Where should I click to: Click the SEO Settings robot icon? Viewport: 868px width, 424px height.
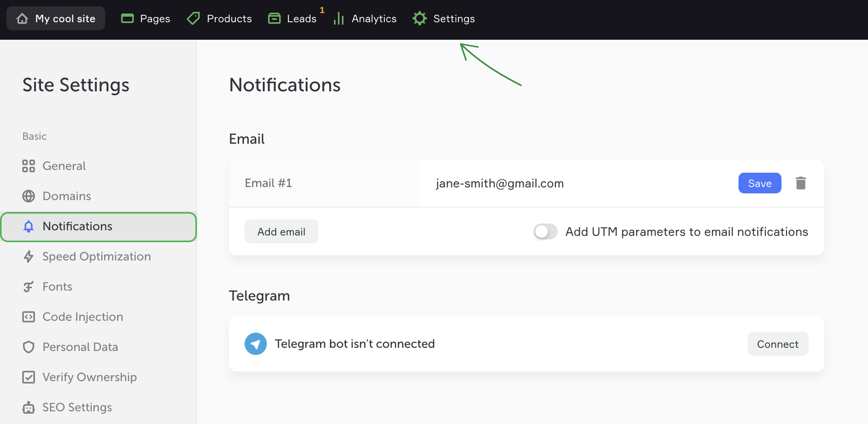[x=28, y=408]
